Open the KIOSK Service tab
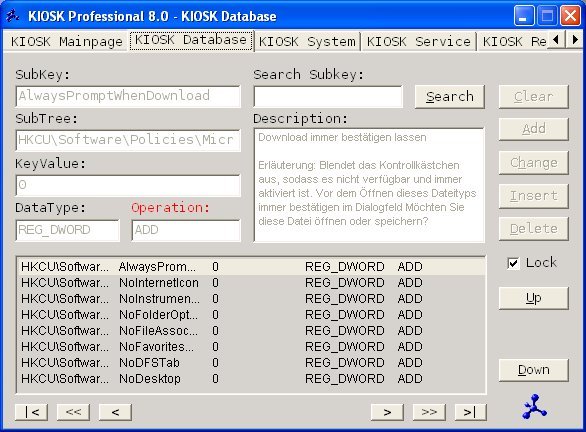Image resolution: width=586 pixels, height=432 pixels. (419, 41)
